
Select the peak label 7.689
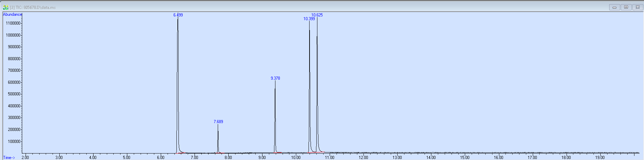(218, 122)
